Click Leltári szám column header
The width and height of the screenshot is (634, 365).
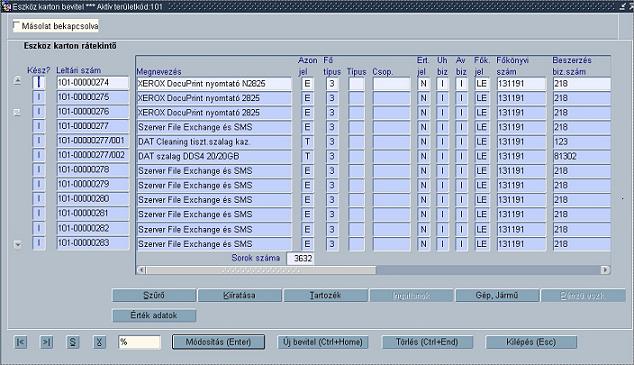[x=78, y=70]
